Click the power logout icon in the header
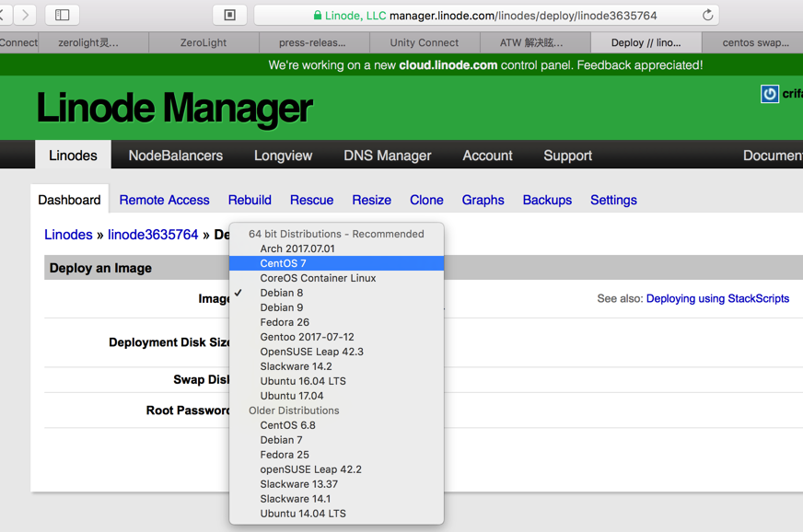 [769, 94]
